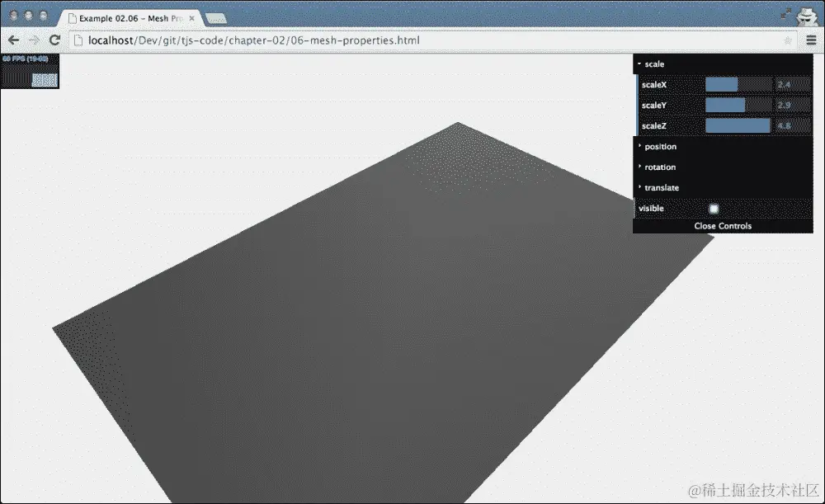The image size is (825, 504).
Task: Click the scaleX label
Action: click(x=654, y=85)
